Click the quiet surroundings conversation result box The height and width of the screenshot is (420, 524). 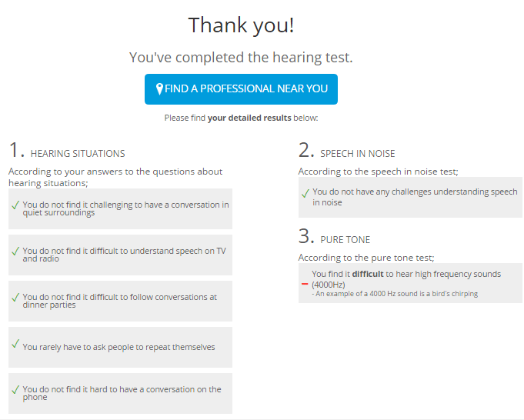click(120, 208)
